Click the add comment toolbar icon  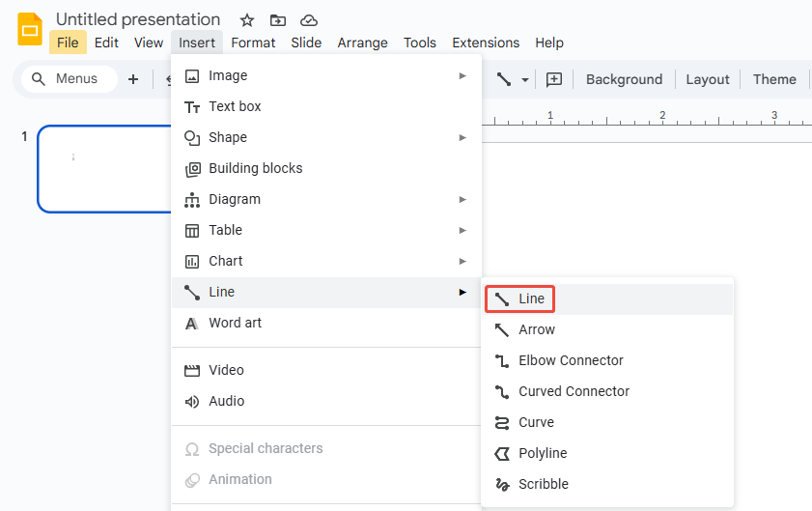pos(554,79)
